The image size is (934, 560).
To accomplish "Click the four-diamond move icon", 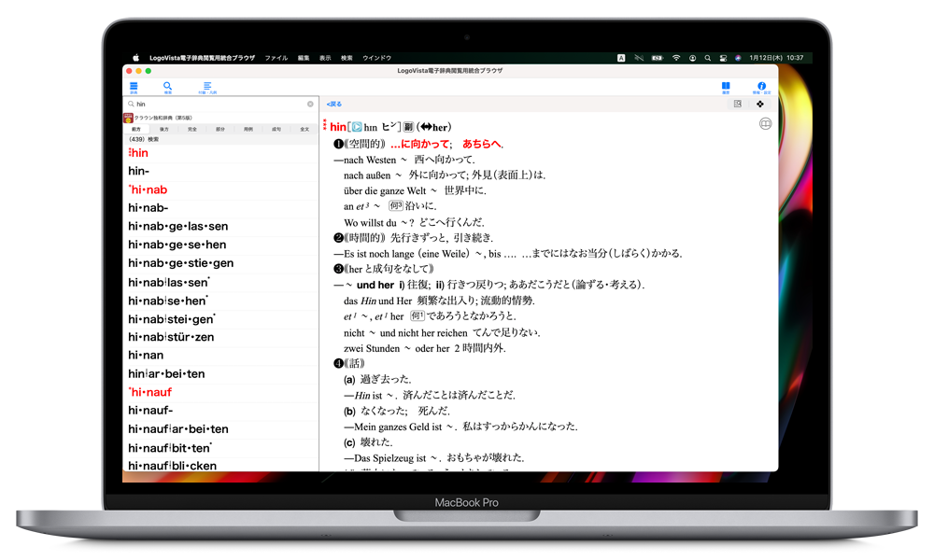I will (760, 104).
